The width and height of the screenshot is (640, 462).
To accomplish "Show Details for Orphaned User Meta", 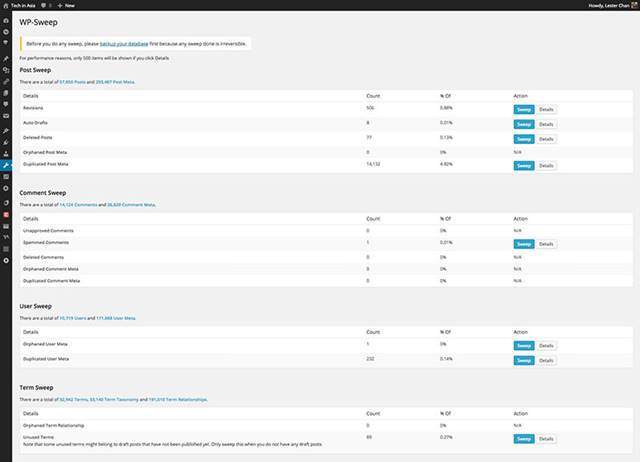I will click(x=546, y=346).
